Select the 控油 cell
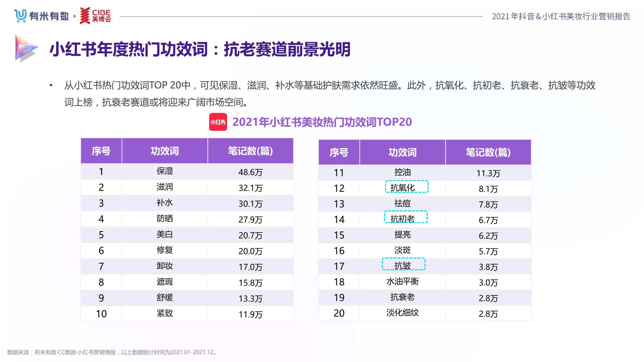This screenshot has width=644, height=362. point(402,172)
